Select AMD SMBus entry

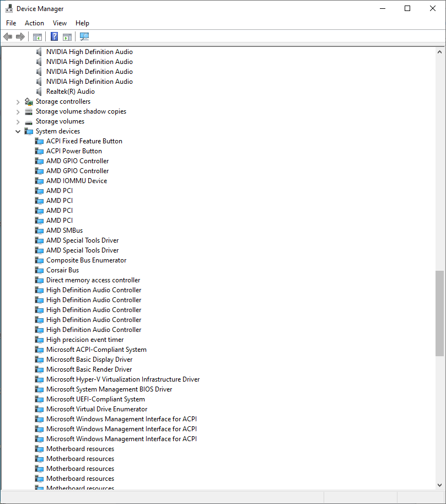tap(65, 230)
